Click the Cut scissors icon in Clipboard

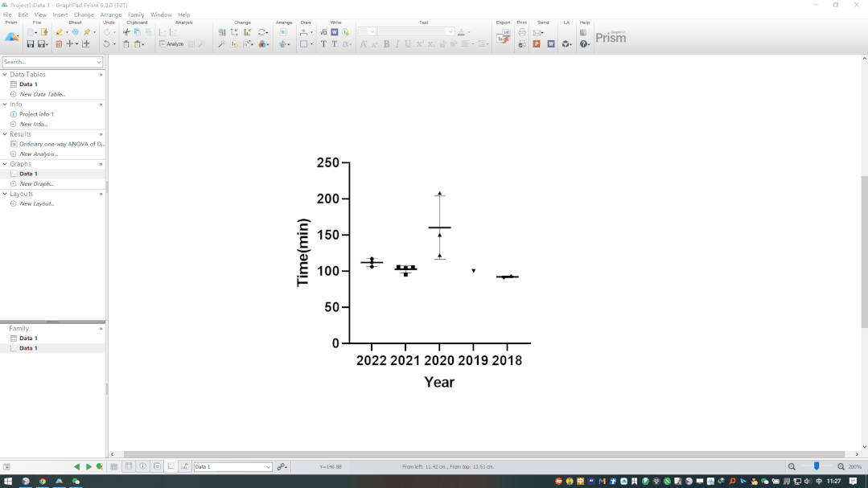coord(126,32)
